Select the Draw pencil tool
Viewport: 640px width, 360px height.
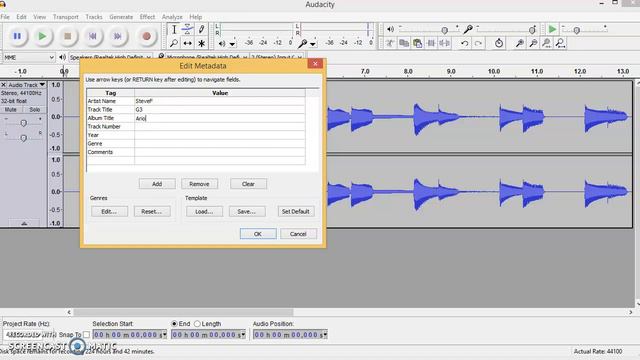[x=201, y=29]
